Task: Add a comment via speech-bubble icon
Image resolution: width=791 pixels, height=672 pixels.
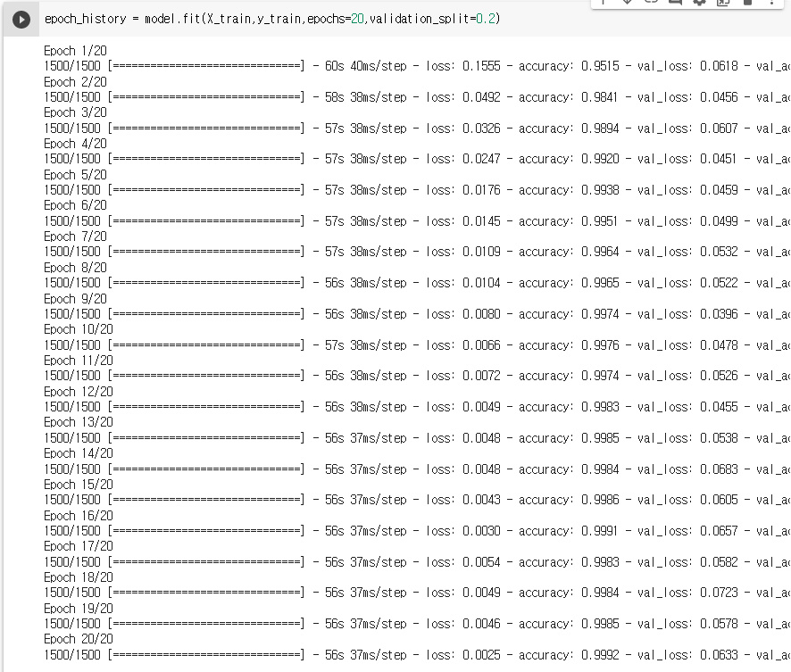Action: pos(675,2)
